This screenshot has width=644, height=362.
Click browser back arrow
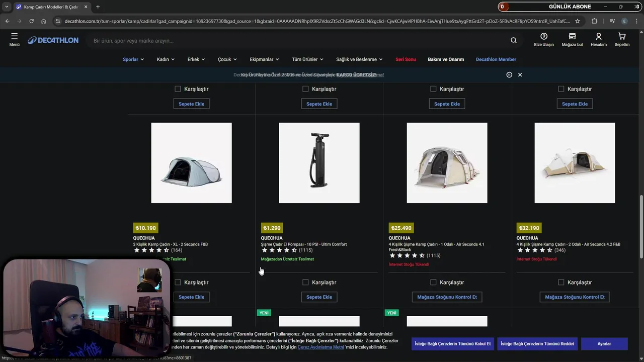pos(7,21)
